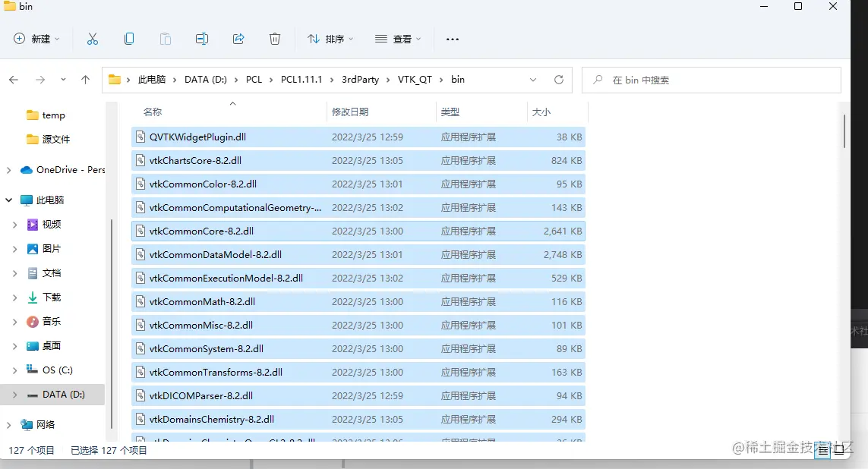The height and width of the screenshot is (469, 868).
Task: Click the 此电脑 breadcrumb segment
Action: [152, 80]
